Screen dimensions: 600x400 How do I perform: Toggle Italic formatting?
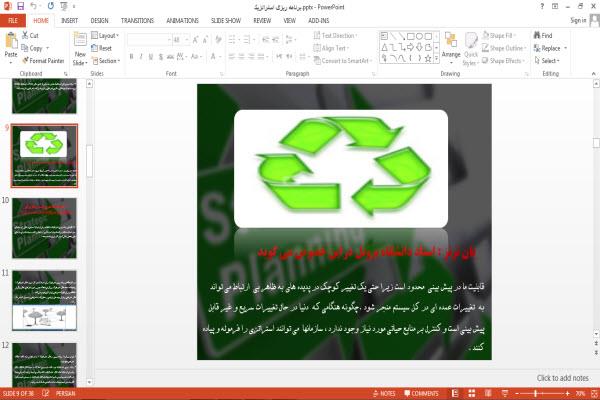pyautogui.click(x=141, y=57)
